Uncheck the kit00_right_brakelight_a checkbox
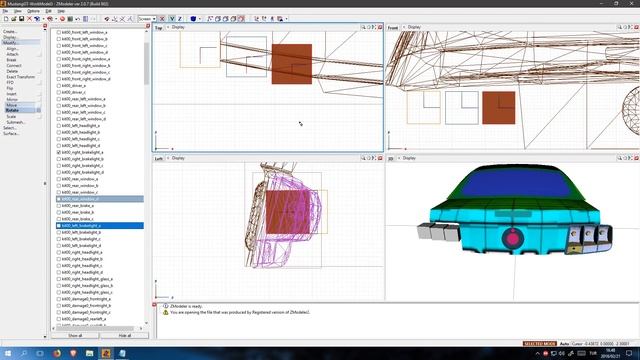This screenshot has height=360, width=640. tap(59, 152)
